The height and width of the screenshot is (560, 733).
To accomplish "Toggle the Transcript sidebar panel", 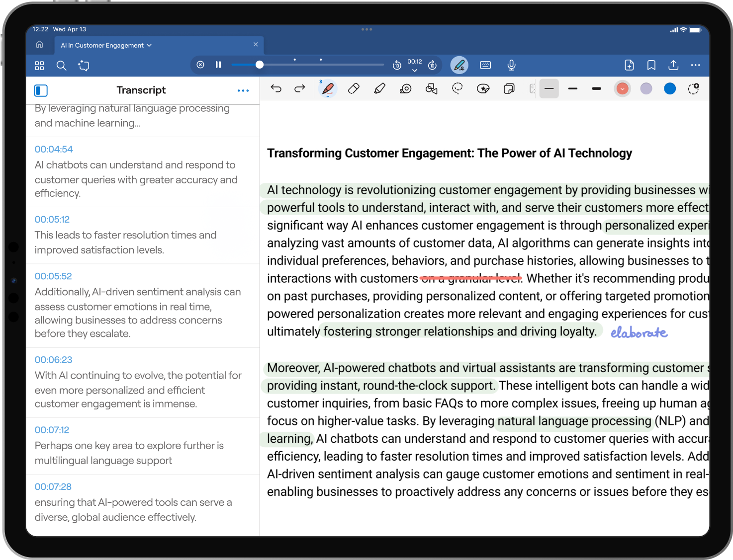I will click(x=41, y=90).
